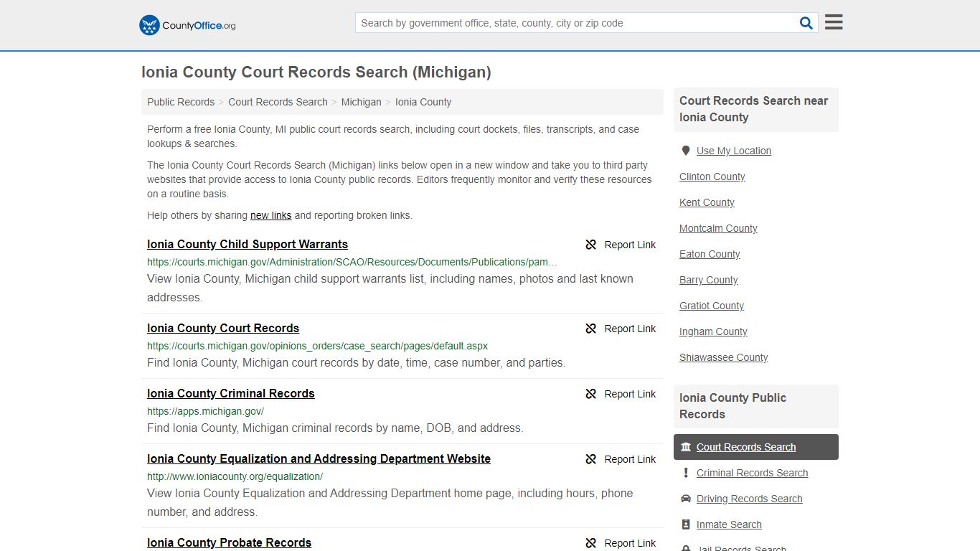The width and height of the screenshot is (980, 551).
Task: Click the courthouse icon in the sidebar
Action: 686,447
